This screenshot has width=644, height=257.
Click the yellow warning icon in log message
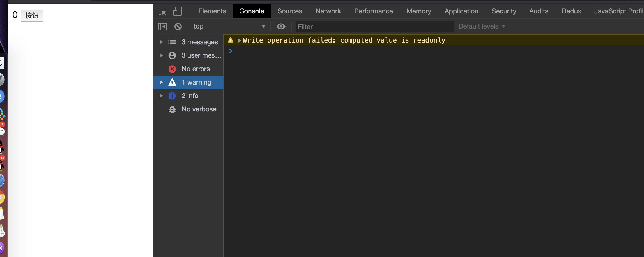pyautogui.click(x=231, y=40)
